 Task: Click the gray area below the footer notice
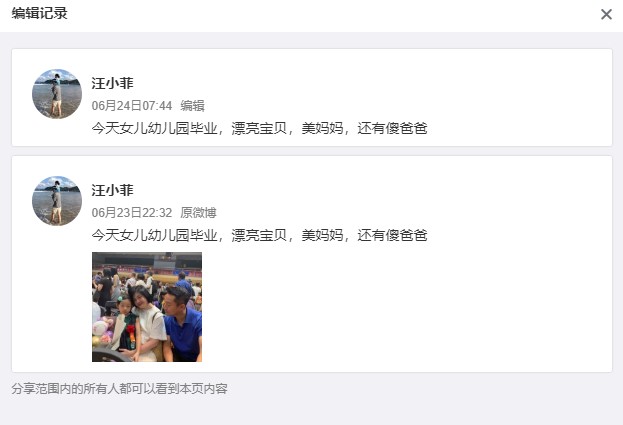click(312, 411)
